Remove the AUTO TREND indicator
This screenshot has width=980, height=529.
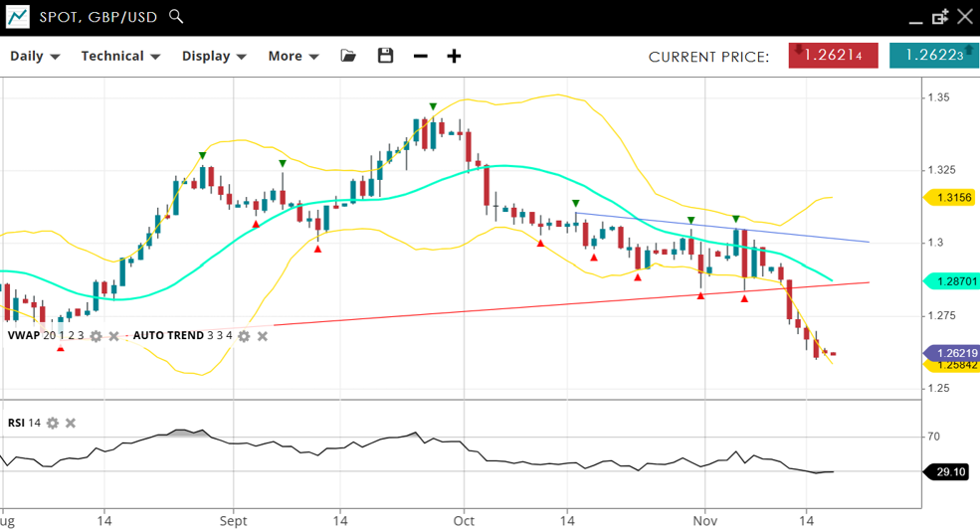point(263,336)
